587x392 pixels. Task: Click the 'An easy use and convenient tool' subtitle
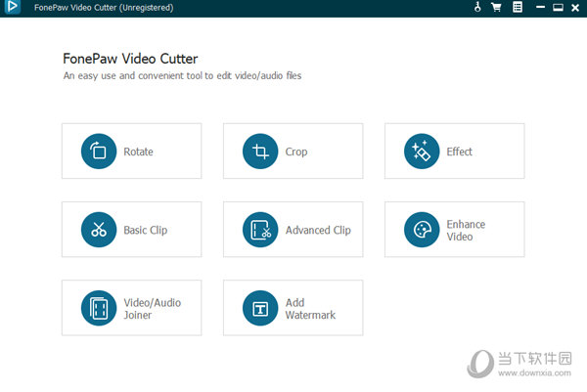pyautogui.click(x=182, y=75)
